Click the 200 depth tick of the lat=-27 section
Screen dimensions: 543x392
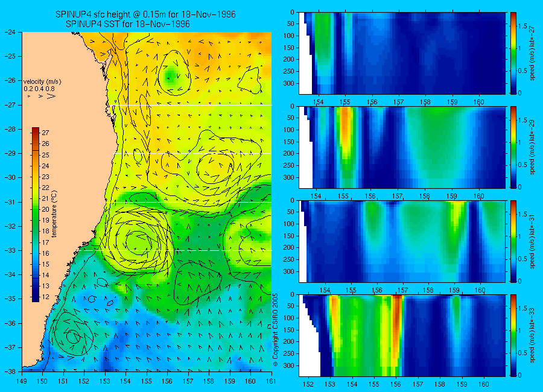pos(288,59)
